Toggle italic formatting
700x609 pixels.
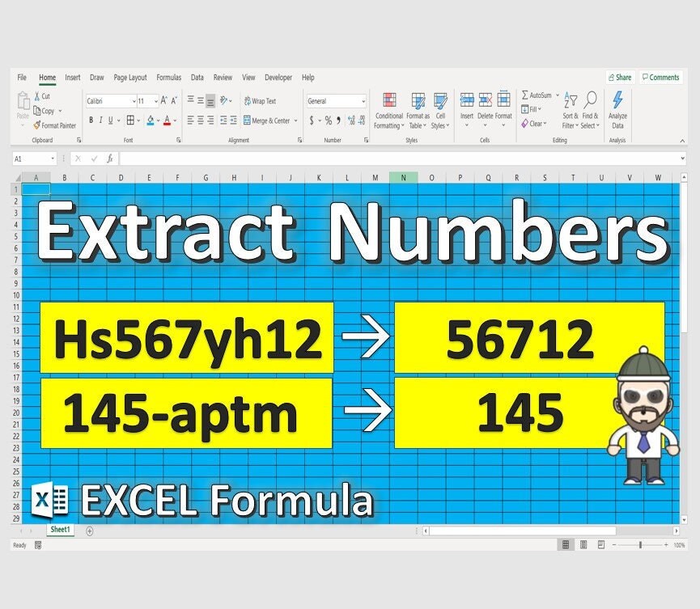tap(100, 119)
